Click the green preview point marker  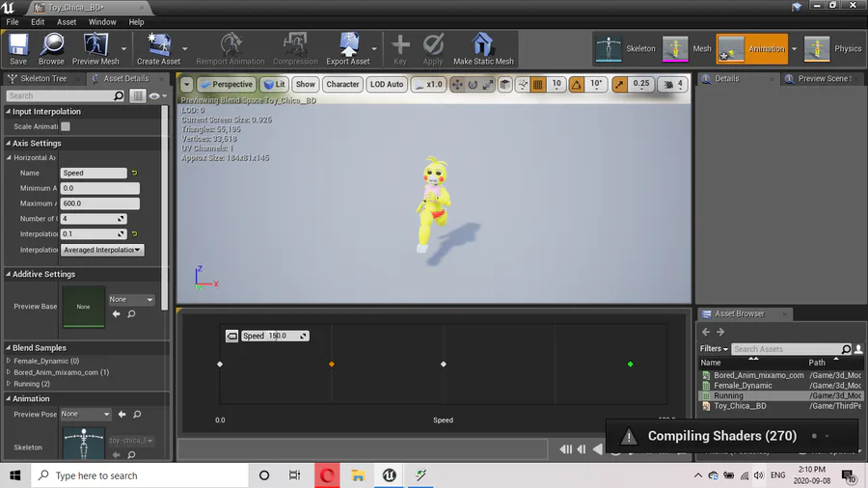[x=630, y=364]
